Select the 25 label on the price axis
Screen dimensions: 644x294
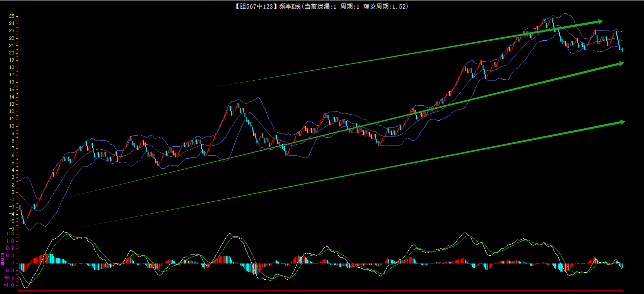(12, 16)
